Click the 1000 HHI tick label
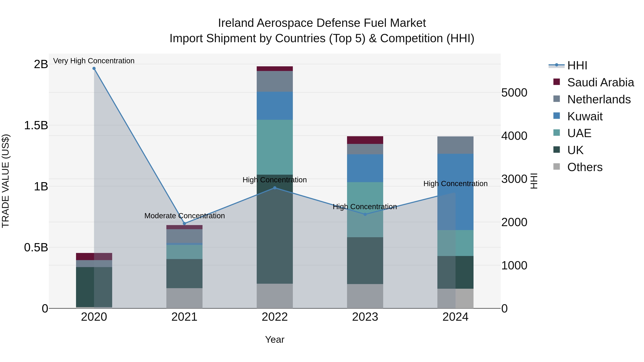 click(514, 265)
